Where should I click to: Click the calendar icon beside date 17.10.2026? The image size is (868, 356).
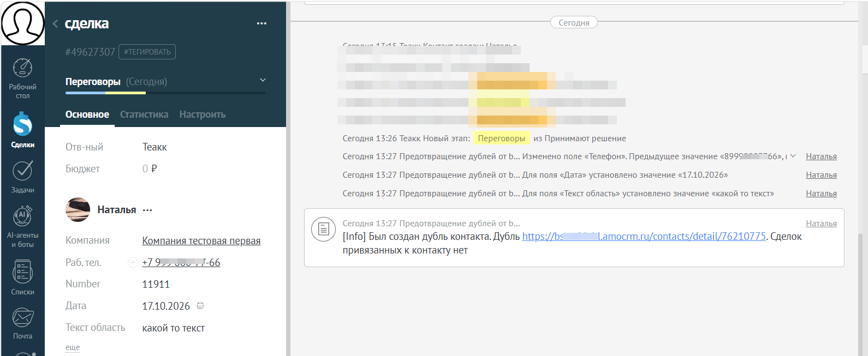pyautogui.click(x=200, y=306)
